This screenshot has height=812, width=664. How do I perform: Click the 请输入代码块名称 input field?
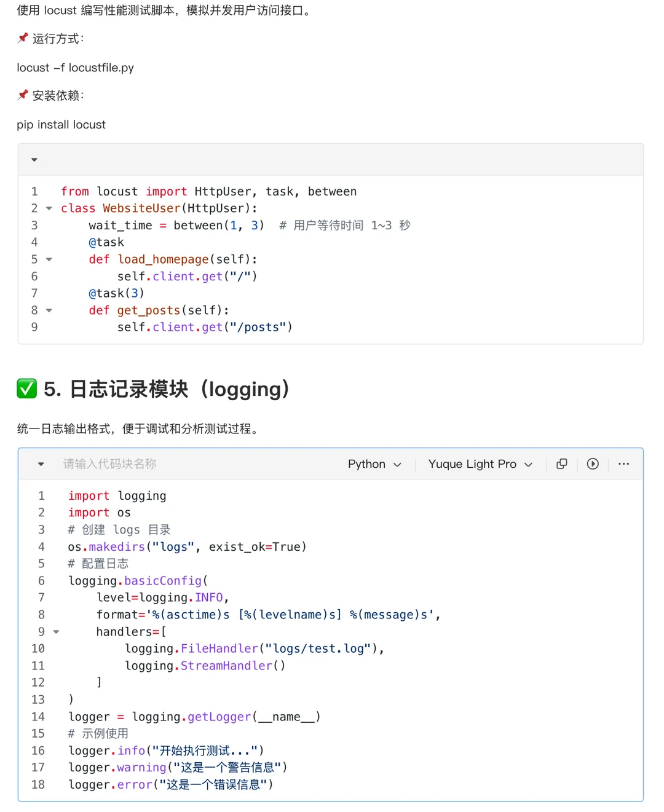(109, 464)
